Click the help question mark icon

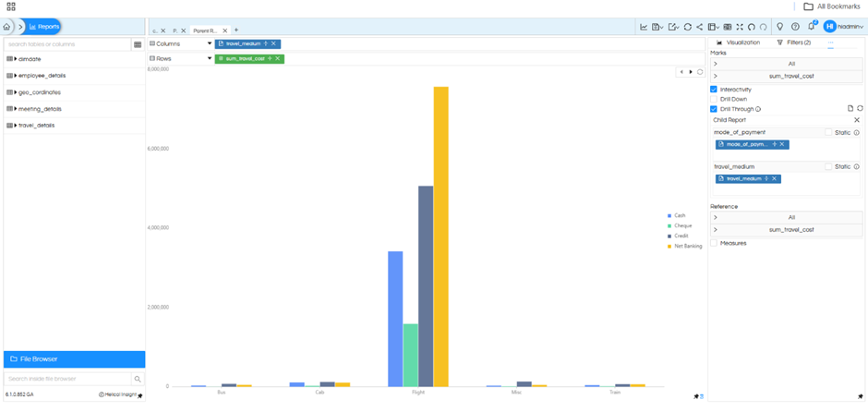[x=795, y=27]
